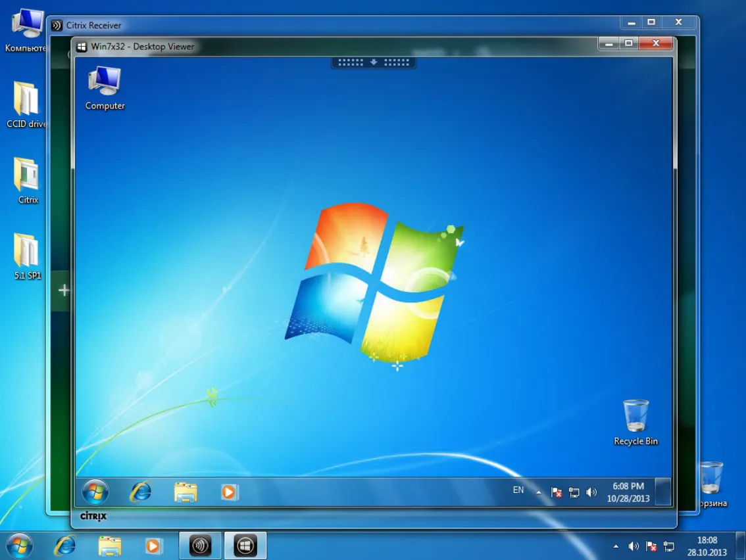Open the remote Win7x32 Start menu orb
The width and height of the screenshot is (746, 560).
pyautogui.click(x=95, y=492)
